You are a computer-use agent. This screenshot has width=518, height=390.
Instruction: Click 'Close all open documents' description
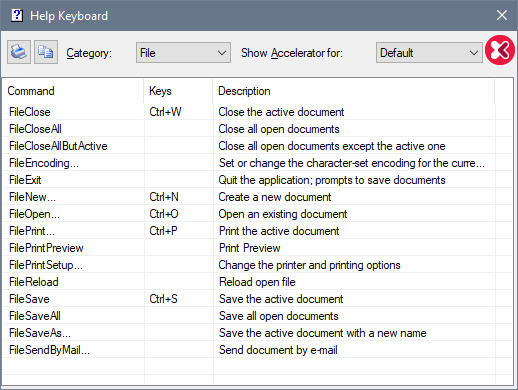[279, 129]
